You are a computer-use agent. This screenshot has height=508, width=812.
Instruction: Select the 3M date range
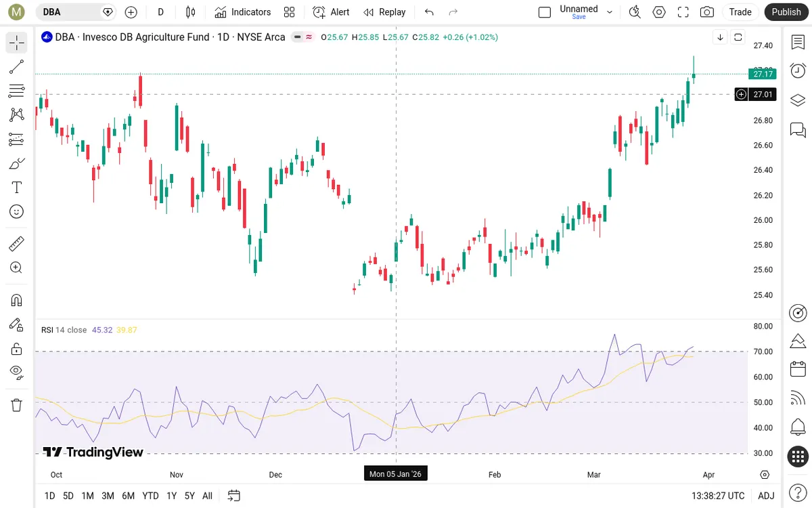108,496
